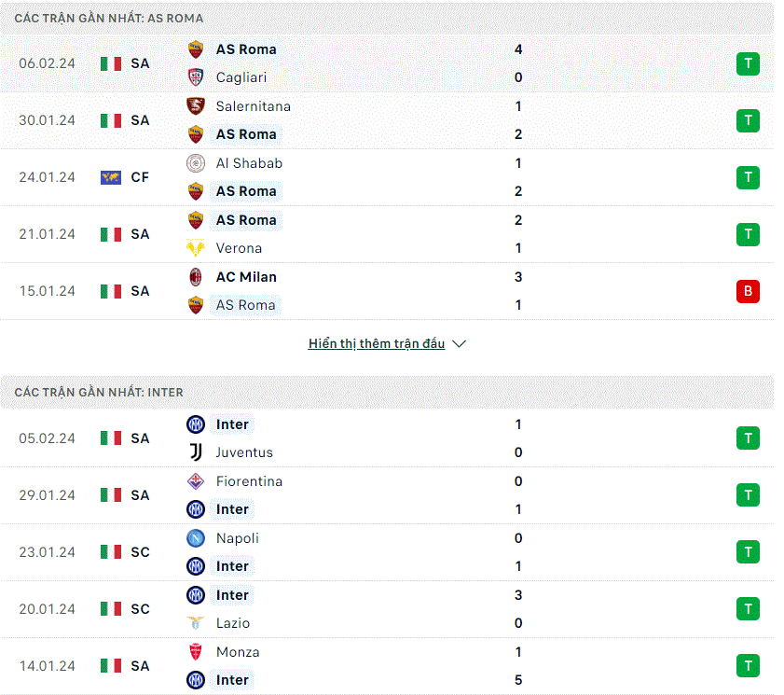Click green T badge for Roma-Cagliari match
The image size is (784, 695).
[748, 63]
